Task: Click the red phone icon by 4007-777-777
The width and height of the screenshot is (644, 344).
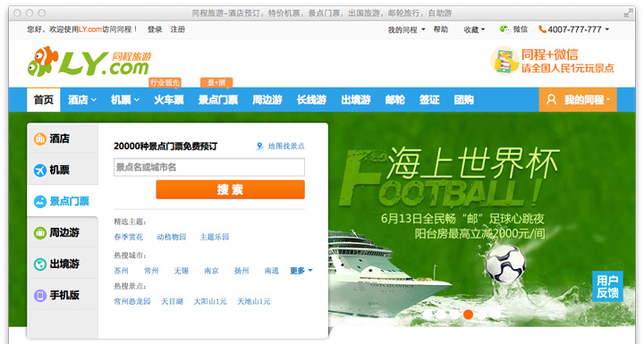Action: [542, 29]
